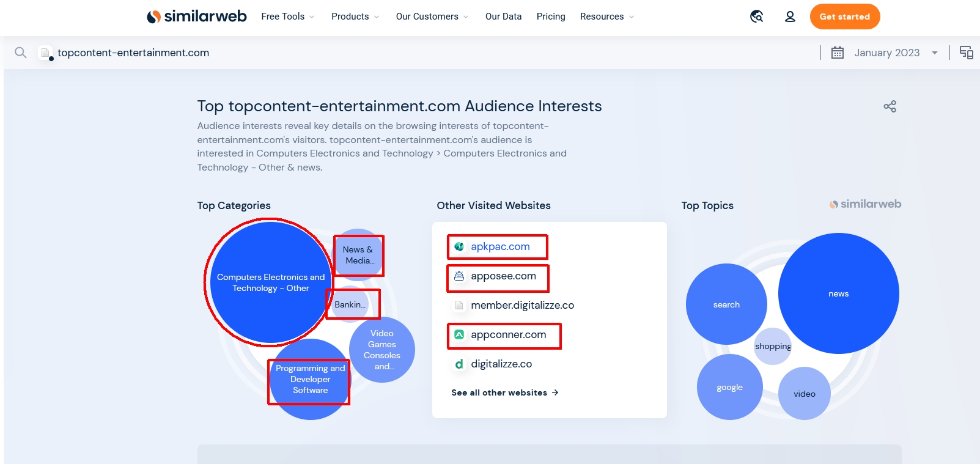
Task: Click the apkpac.com favicon
Action: tap(459, 246)
